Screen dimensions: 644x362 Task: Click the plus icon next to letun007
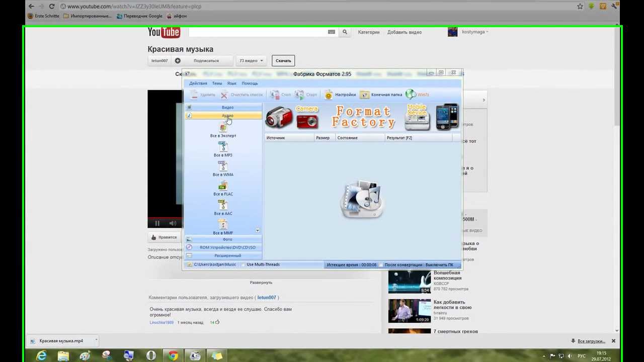[178, 61]
